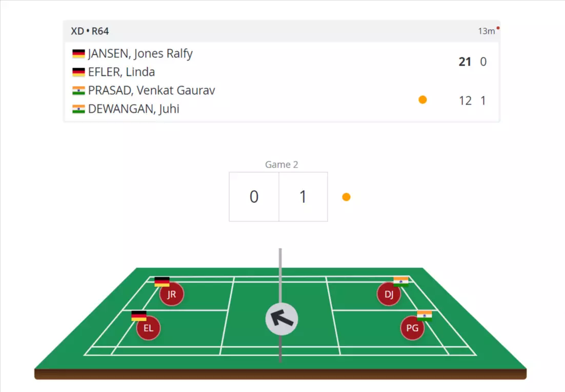This screenshot has height=392, width=565.
Task: Open player DEWANGAN, Juhi
Action: tap(133, 109)
